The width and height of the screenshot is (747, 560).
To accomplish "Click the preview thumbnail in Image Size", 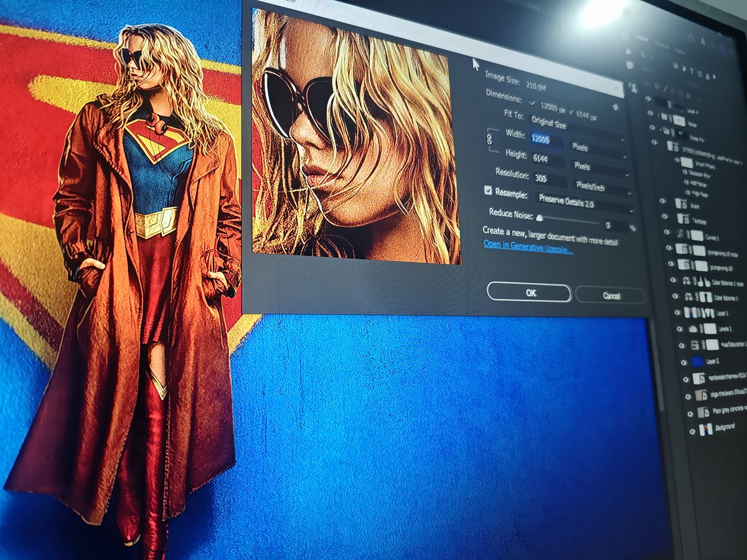I will pos(356,136).
